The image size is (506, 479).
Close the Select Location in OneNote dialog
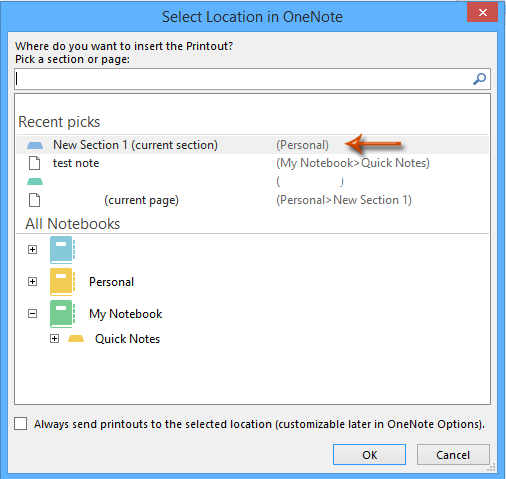pyautogui.click(x=482, y=13)
